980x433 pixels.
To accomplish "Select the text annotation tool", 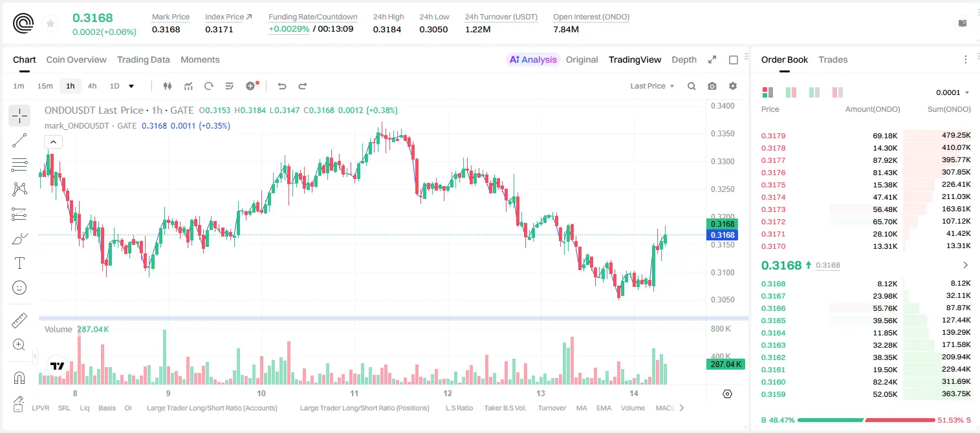I will [19, 263].
